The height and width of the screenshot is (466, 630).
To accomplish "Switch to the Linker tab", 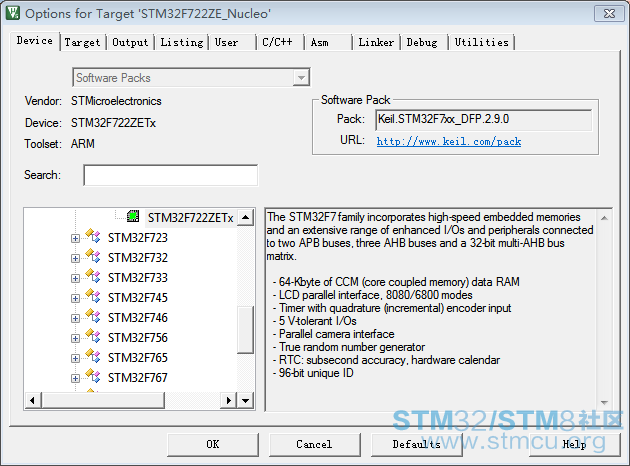I will click(x=376, y=42).
